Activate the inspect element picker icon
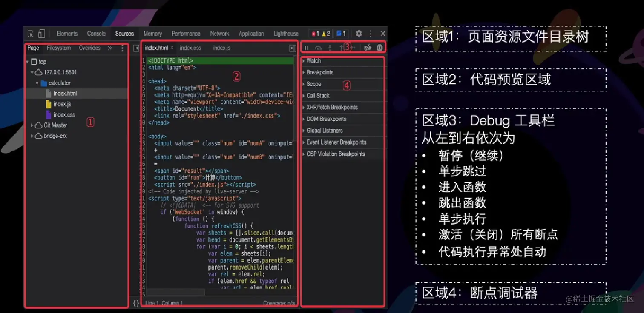 coord(31,34)
